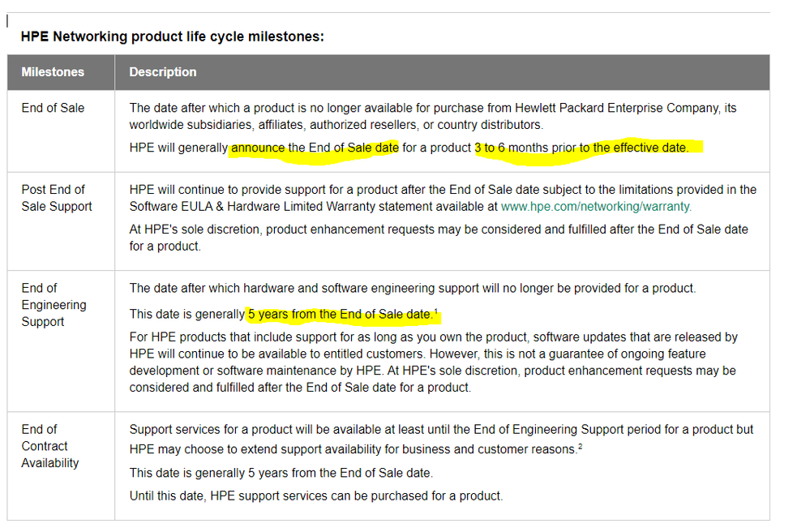The height and width of the screenshot is (532, 810).
Task: Click highlighted "5 years from the End of Sale date"
Action: pos(339,314)
